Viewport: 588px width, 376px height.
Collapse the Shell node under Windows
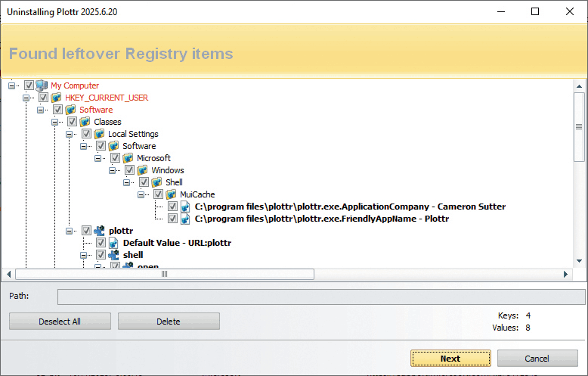coord(126,182)
